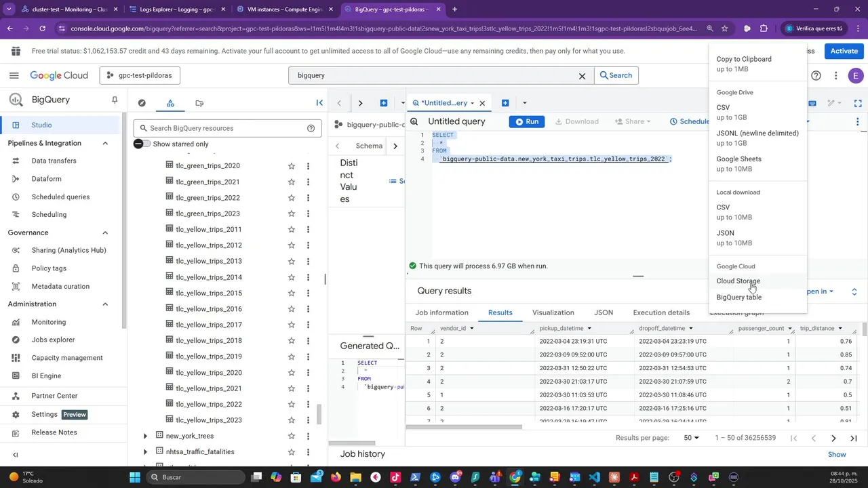The height and width of the screenshot is (488, 868).
Task: Bookmark this page with star icon
Action: (x=725, y=28)
